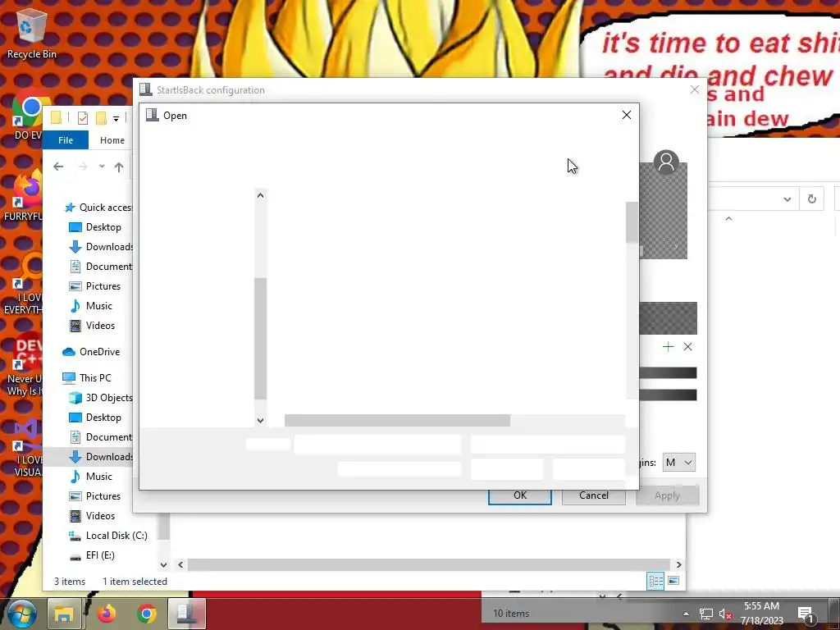Click Cancel in StartIsBack configuration
The image size is (840, 630).
tap(594, 495)
